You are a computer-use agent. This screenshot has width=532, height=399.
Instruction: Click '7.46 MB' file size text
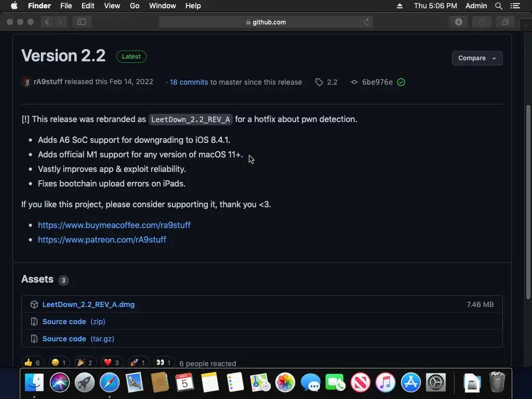tap(480, 304)
